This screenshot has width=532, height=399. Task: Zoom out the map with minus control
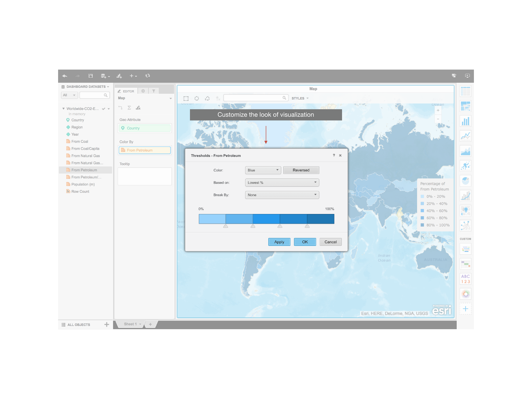[x=438, y=119]
